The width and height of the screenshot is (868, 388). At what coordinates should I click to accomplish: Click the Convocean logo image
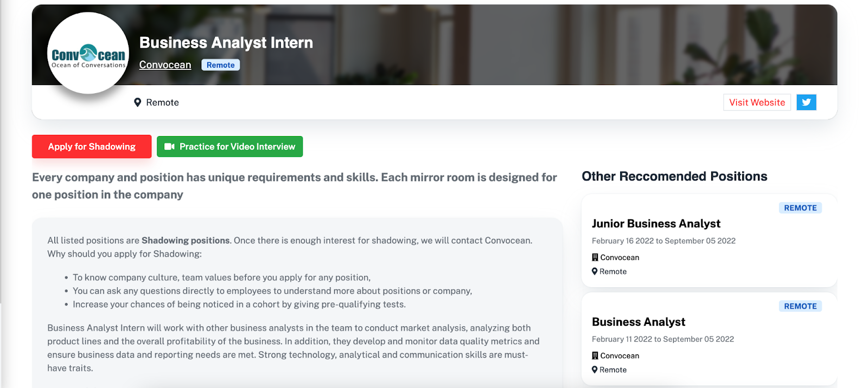pyautogui.click(x=88, y=54)
